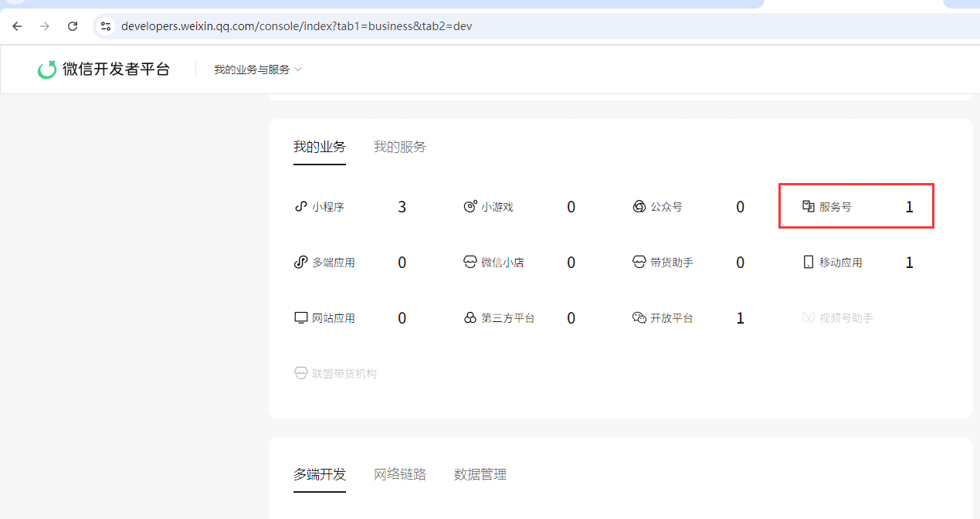Click the 微信小店 shop icon
This screenshot has width=980, height=519.
470,263
